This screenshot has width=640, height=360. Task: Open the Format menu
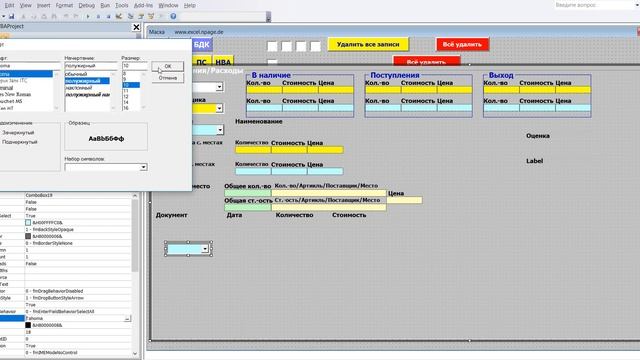[x=64, y=5]
